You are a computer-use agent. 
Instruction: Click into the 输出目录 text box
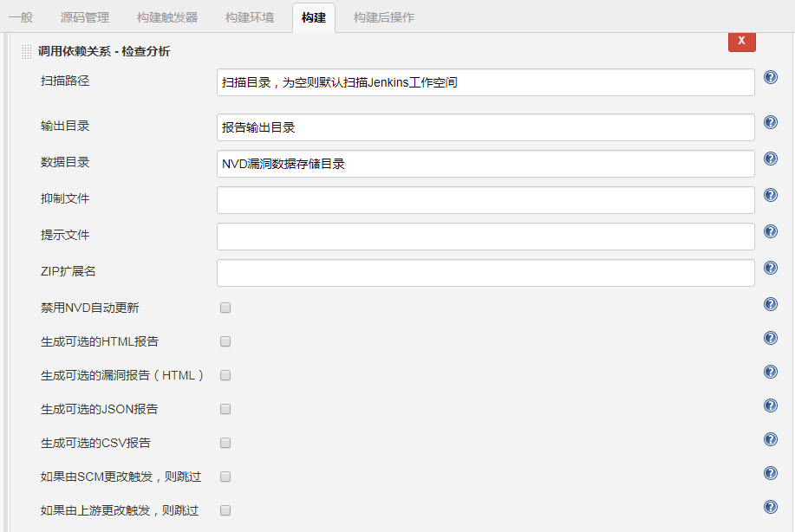point(485,127)
